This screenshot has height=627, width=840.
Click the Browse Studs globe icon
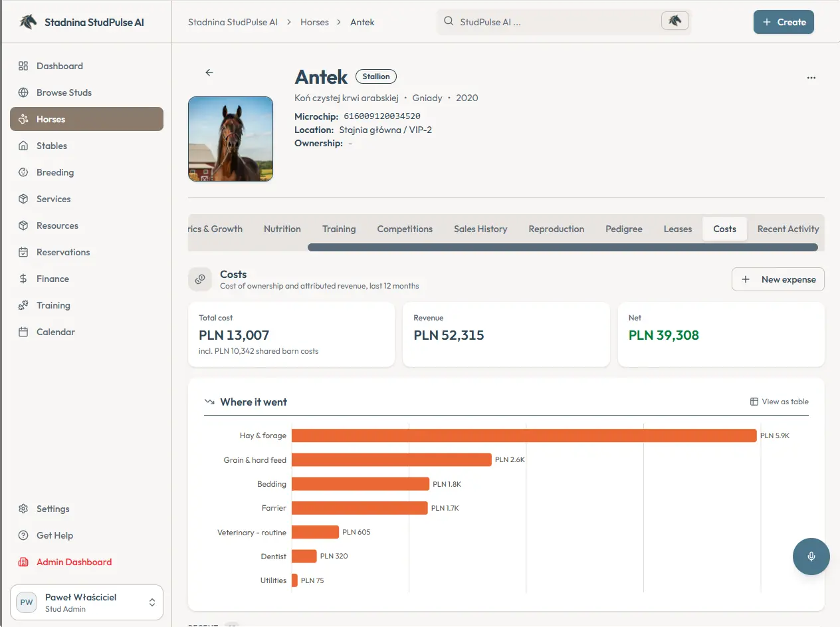coord(23,92)
